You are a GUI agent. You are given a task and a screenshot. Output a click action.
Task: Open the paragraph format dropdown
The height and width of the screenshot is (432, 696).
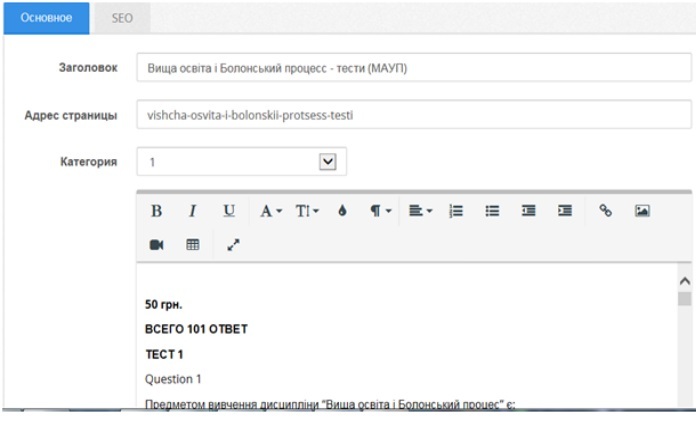tap(380, 211)
